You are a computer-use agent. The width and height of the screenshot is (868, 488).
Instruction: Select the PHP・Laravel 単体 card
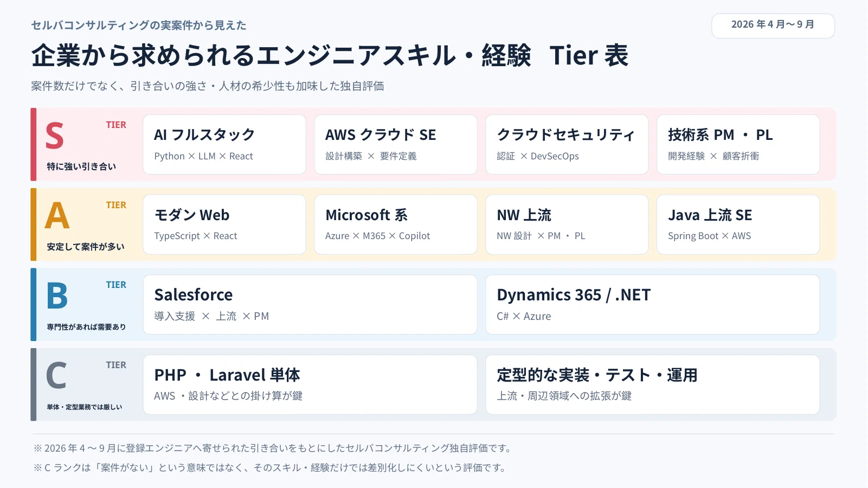[x=310, y=384]
